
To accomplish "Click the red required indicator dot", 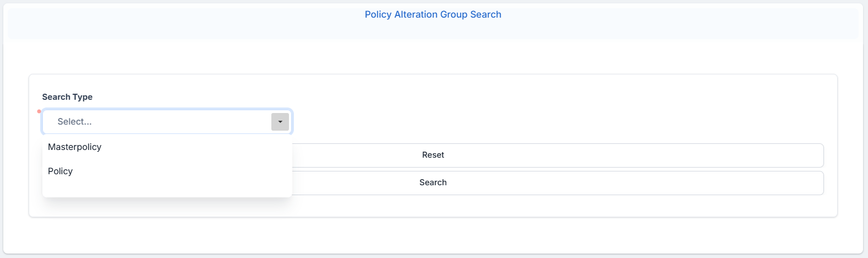I will [x=39, y=111].
